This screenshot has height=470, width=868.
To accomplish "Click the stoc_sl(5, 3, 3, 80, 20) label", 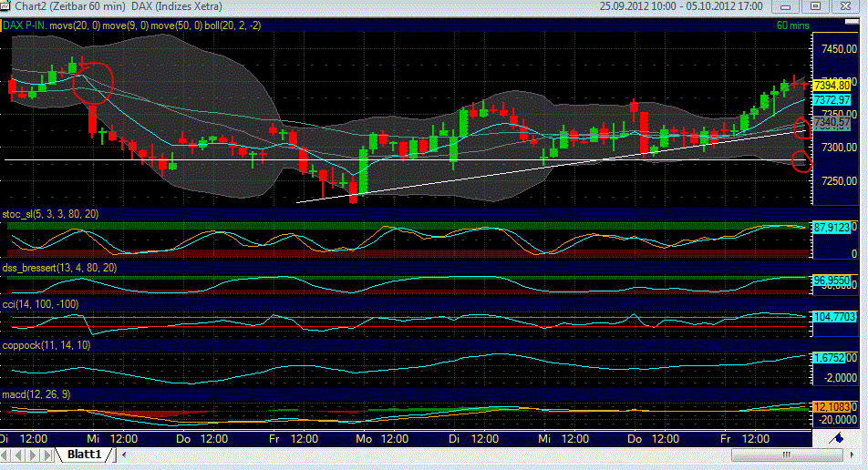I will (x=50, y=214).
